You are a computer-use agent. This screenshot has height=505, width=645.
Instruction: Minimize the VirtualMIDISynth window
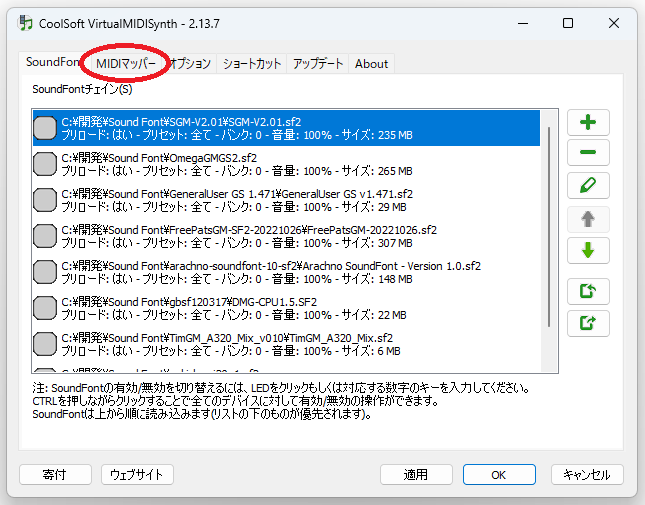[x=523, y=23]
